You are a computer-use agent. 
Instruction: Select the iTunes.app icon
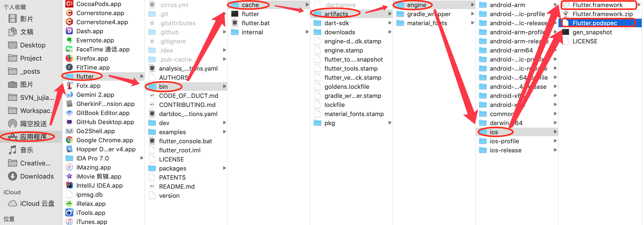[69, 222]
